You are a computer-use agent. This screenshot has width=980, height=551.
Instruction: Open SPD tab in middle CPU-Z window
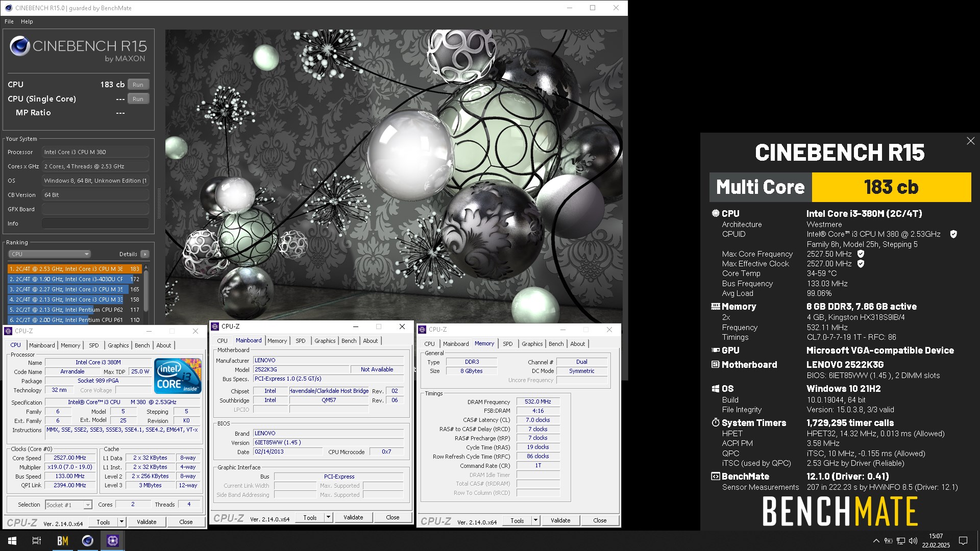pyautogui.click(x=301, y=341)
